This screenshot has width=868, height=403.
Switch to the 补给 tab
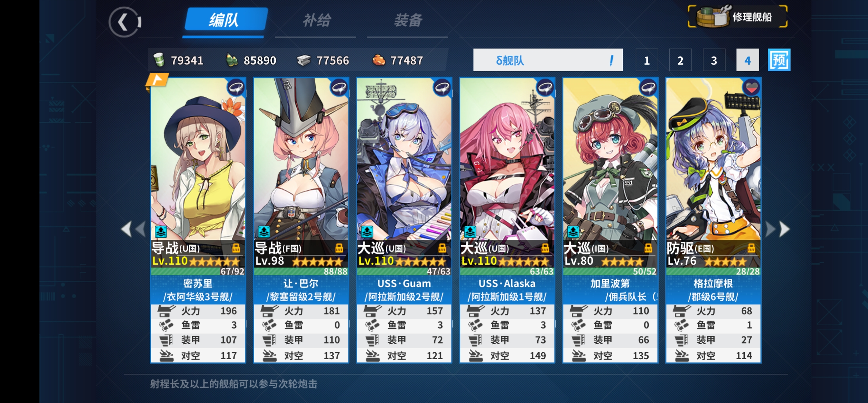tap(316, 20)
